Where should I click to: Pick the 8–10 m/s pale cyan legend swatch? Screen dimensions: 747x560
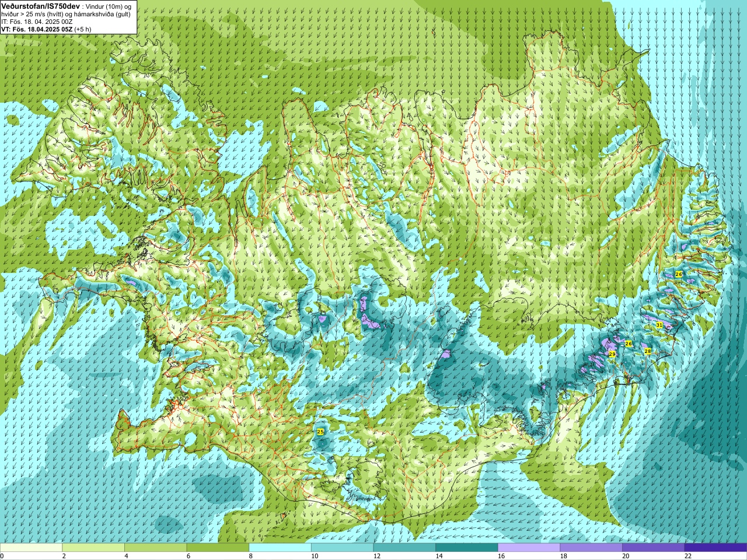pos(280,548)
